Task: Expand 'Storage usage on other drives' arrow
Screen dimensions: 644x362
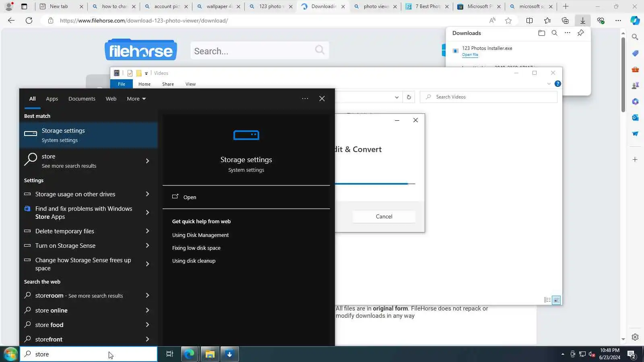Action: tap(147, 194)
